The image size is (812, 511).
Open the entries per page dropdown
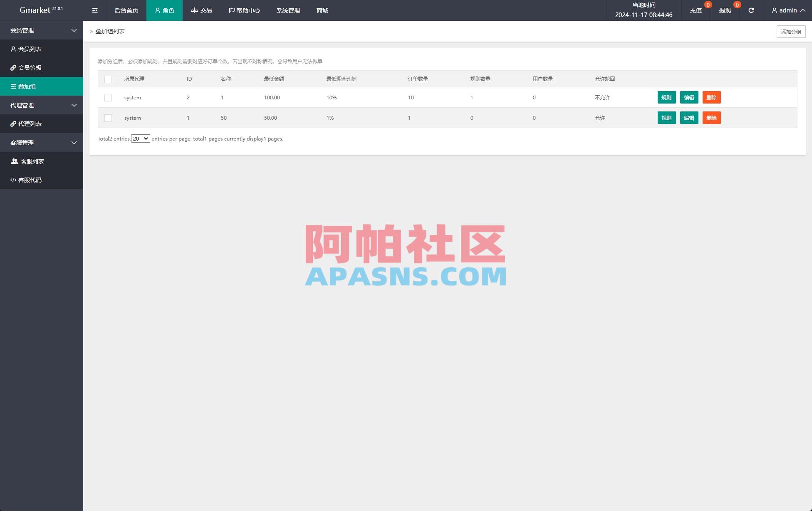point(140,138)
